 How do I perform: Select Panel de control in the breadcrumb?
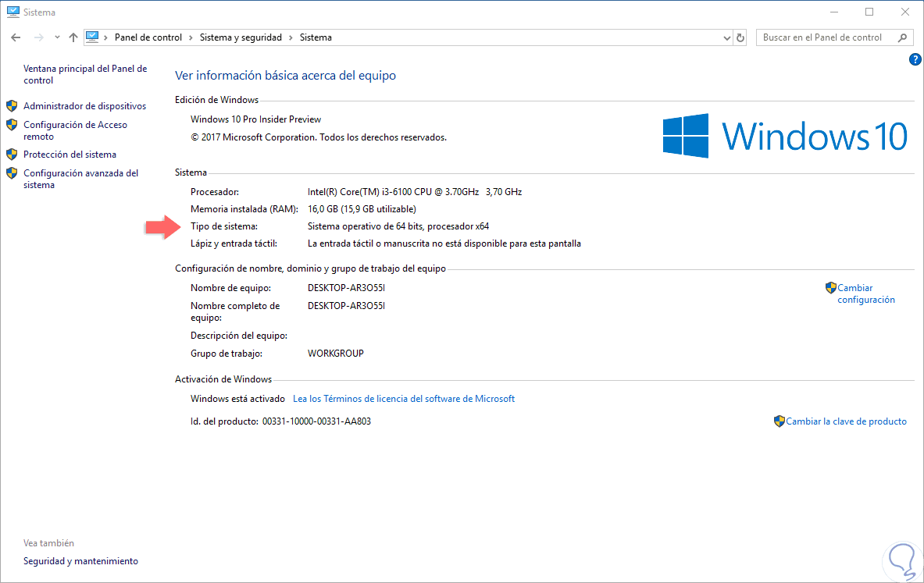click(148, 37)
